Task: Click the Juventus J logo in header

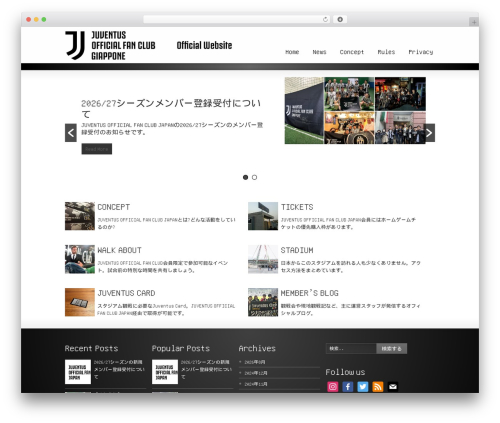Action: [75, 45]
